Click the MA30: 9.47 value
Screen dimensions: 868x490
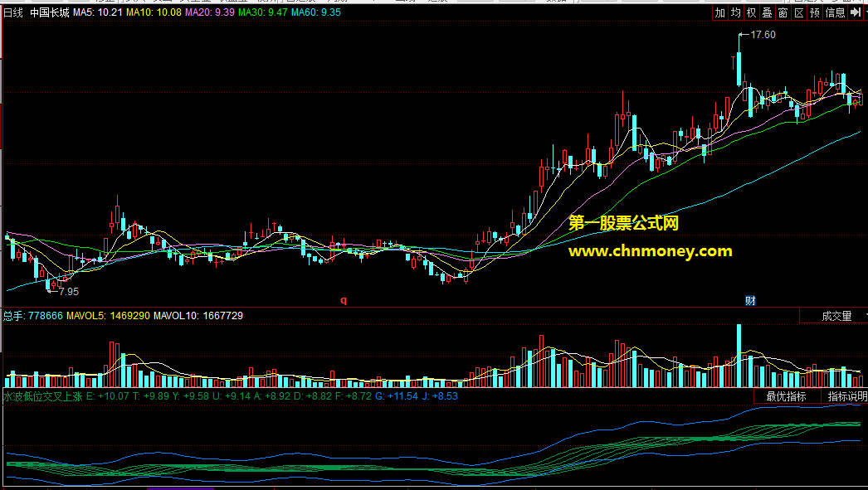click(263, 12)
